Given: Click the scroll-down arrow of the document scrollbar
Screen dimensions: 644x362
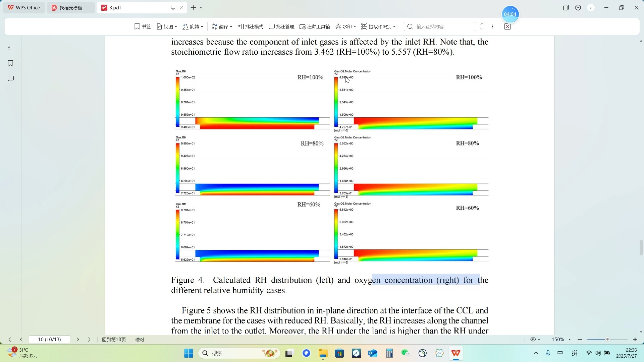Looking at the screenshot, I should 641,332.
